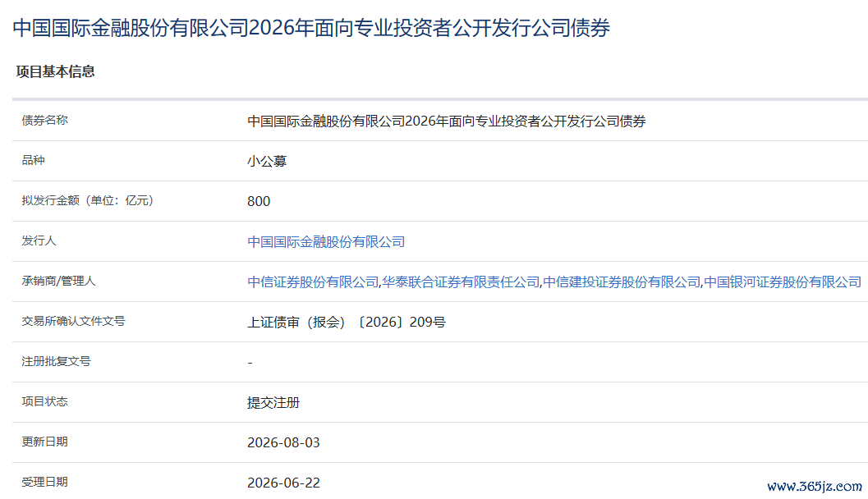Click the 交易所确认文件文号 label
Viewport: 868px width, 499px height.
coord(74,321)
